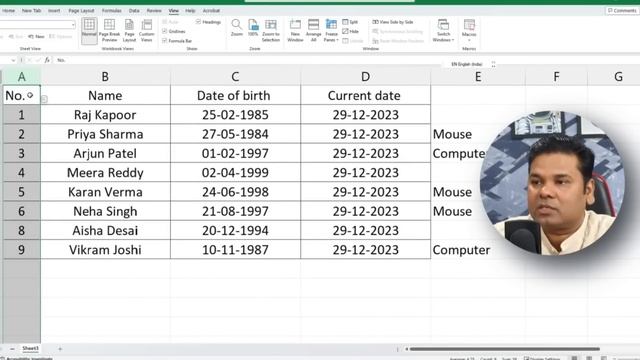Image resolution: width=640 pixels, height=360 pixels.
Task: Select the 'Computer' cell in Vikram Joshi row
Action: click(461, 250)
